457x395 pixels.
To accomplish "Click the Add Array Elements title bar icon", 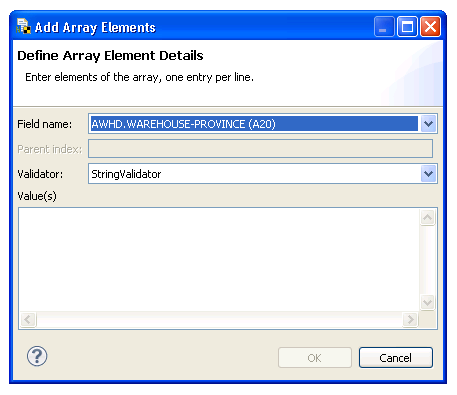I will coord(23,27).
